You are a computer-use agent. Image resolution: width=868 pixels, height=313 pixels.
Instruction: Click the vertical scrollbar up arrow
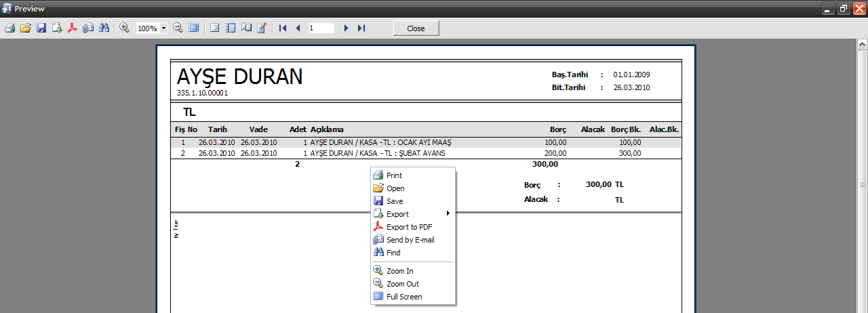862,44
